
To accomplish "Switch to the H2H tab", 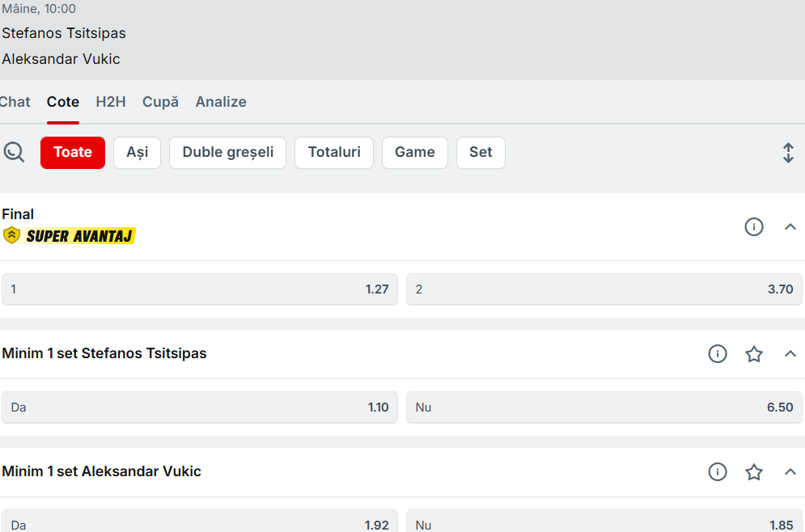I will point(111,102).
